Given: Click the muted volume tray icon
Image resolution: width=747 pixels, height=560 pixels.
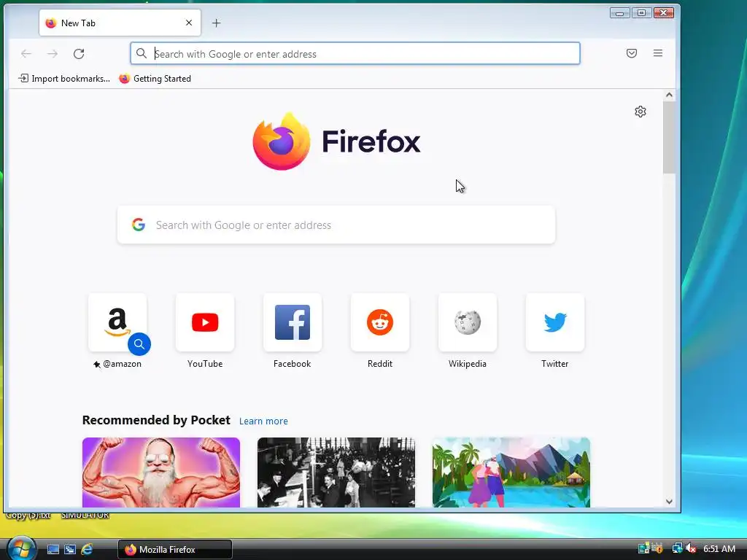Looking at the screenshot, I should [692, 548].
